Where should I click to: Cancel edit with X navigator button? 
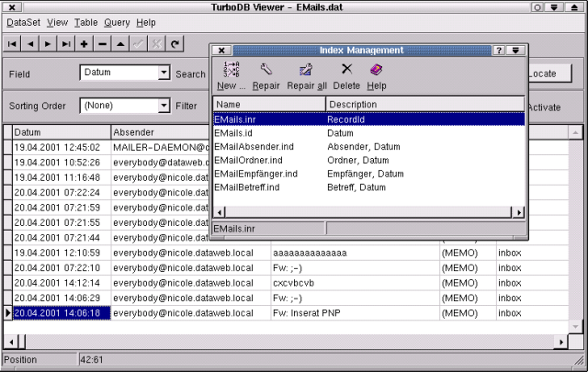[x=156, y=44]
